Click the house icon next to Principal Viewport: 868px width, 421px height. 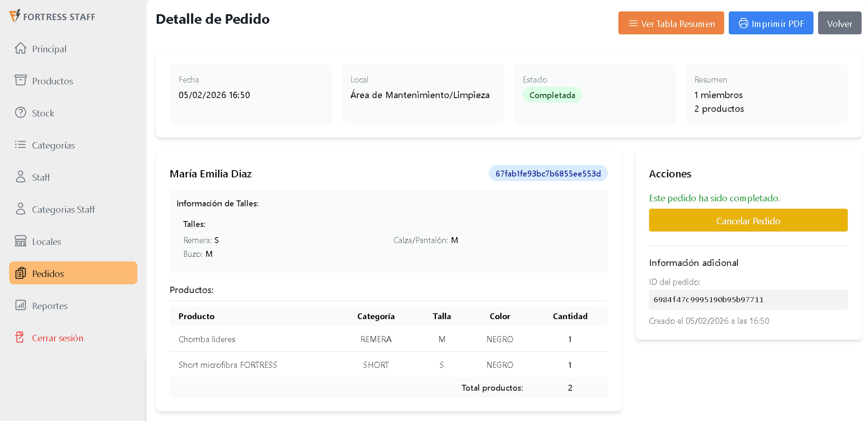20,48
